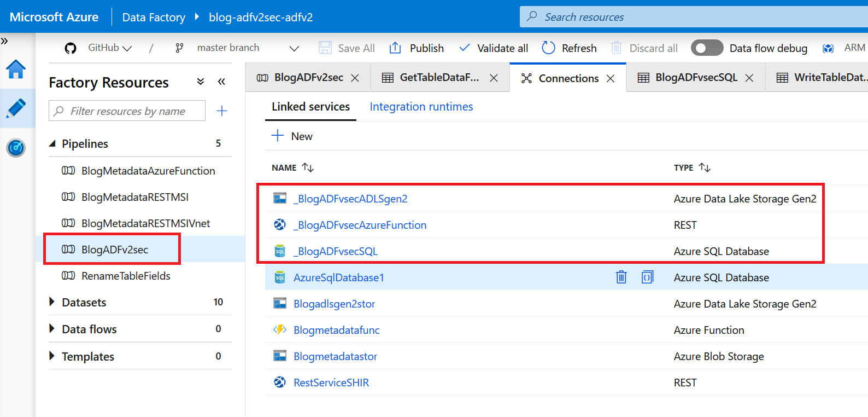Open the Monitor gauge icon in sidebar
Viewport: 868px width, 417px height.
pos(16,148)
